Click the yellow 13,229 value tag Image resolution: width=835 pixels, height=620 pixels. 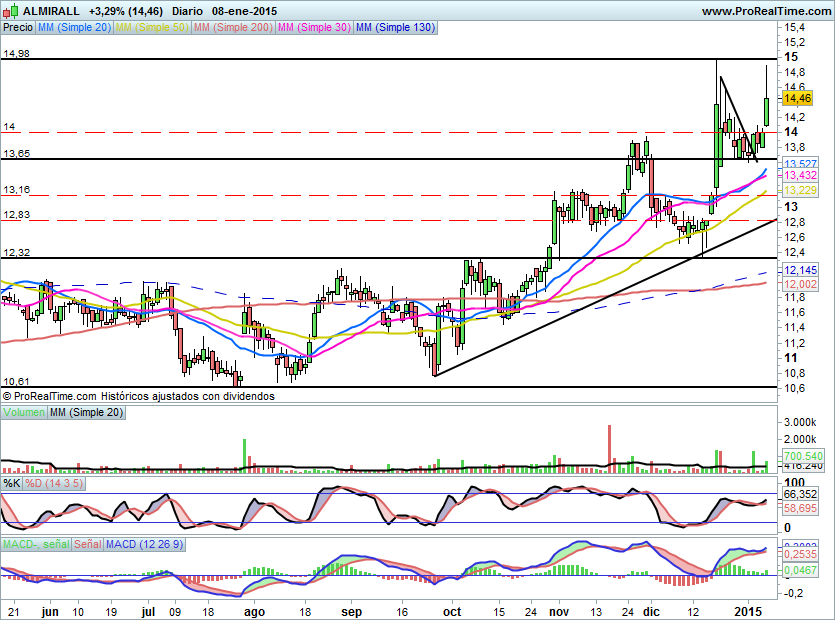coord(798,190)
